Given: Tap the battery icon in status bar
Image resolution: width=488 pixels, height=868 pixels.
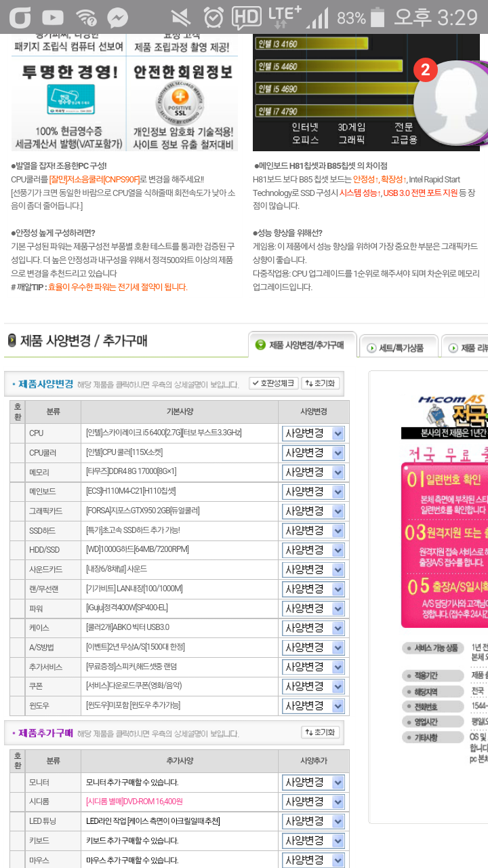Looking at the screenshot, I should pos(378,17).
